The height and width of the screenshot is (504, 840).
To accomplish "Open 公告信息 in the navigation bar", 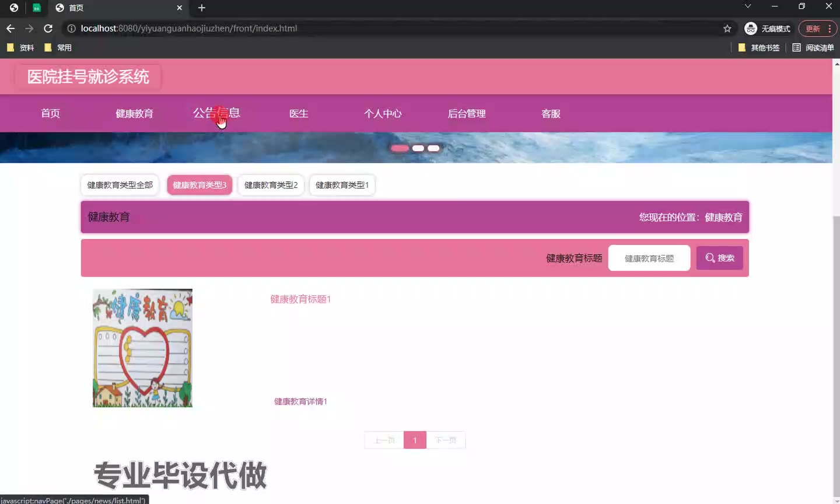I will (x=217, y=113).
